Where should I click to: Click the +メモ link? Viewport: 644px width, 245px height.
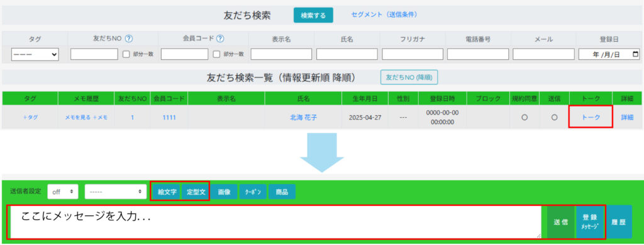(100, 117)
